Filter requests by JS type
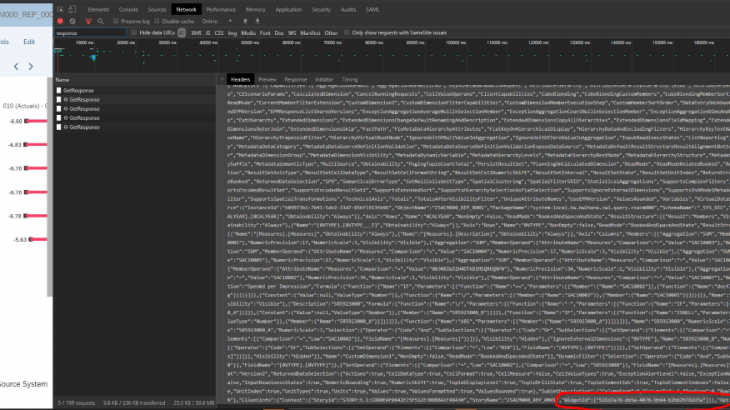The height and width of the screenshot is (410, 730). coord(208,33)
